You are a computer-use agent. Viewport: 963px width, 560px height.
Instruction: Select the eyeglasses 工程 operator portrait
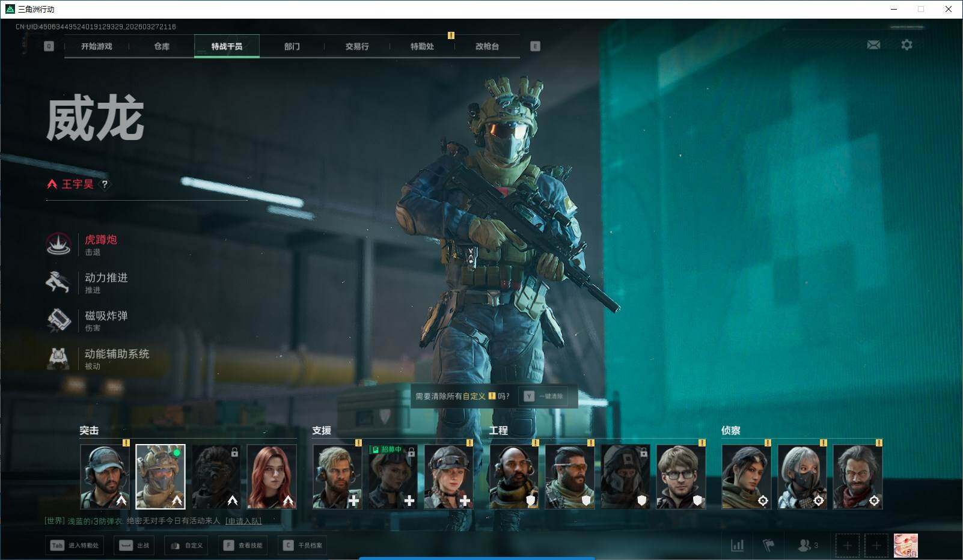[681, 477]
